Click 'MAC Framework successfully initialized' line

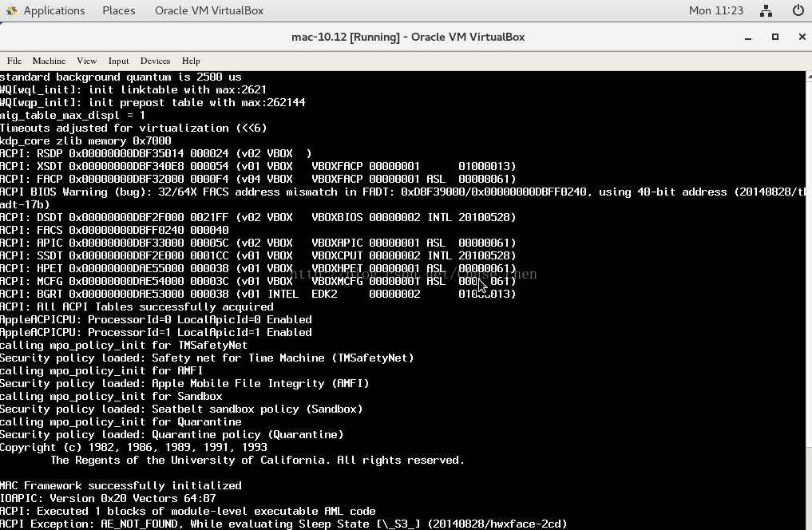click(121, 485)
